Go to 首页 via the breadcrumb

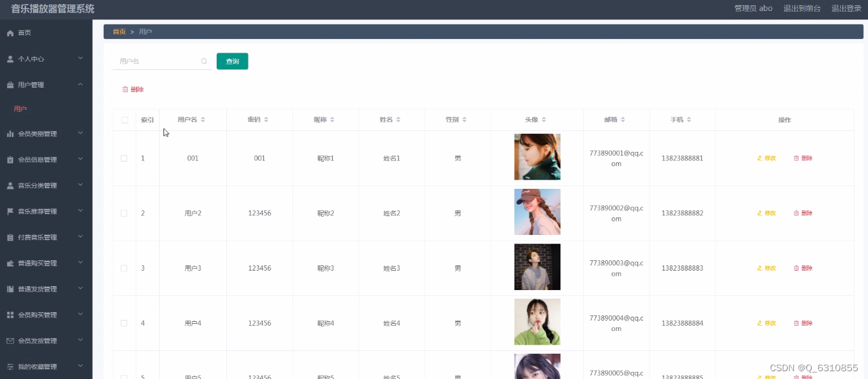119,32
